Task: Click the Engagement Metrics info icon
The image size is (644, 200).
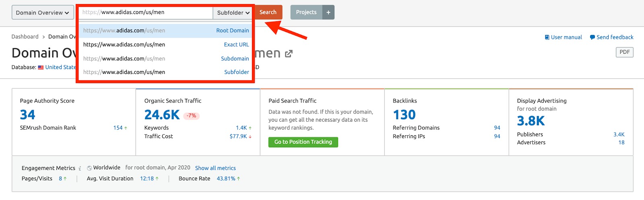Action: pos(80,168)
